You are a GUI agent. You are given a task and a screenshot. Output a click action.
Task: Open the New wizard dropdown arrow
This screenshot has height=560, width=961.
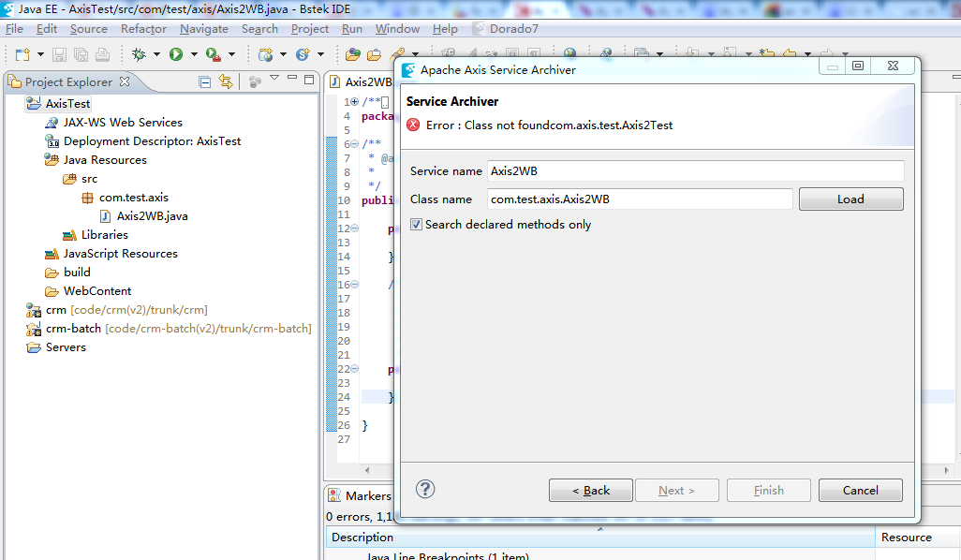40,54
